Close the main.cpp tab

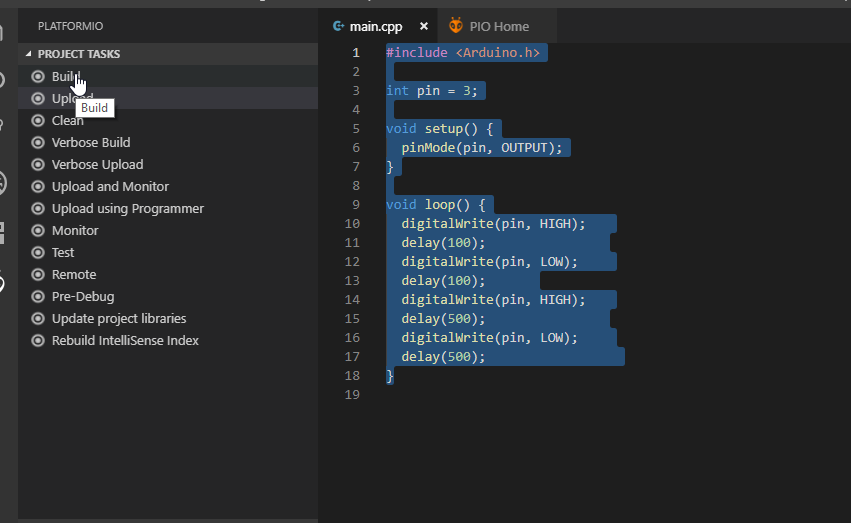[x=424, y=26]
